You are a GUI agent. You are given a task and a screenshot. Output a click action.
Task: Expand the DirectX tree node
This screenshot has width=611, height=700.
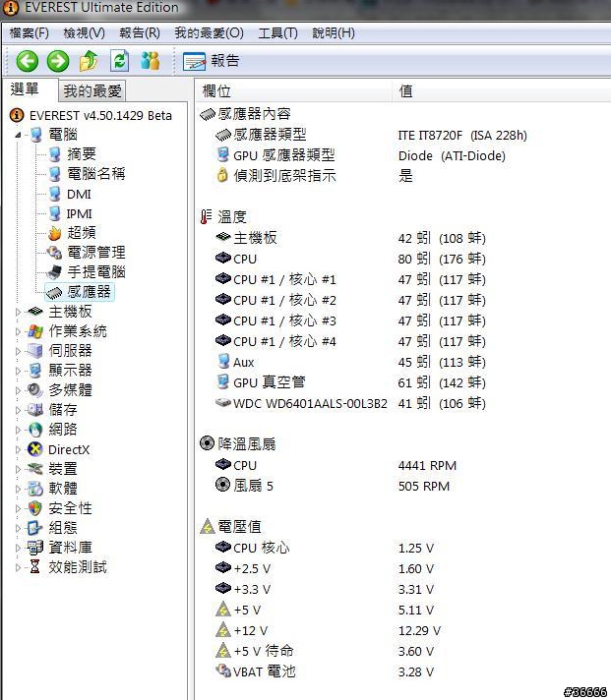coord(18,449)
